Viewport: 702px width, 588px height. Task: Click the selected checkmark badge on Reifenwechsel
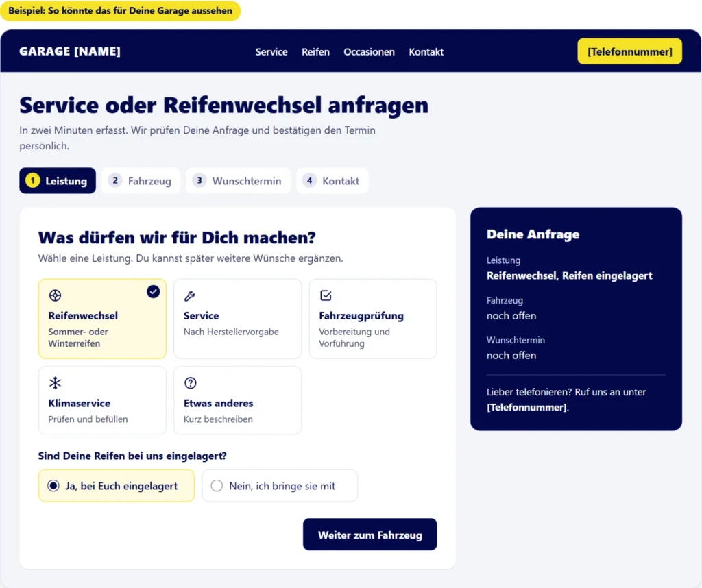153,292
